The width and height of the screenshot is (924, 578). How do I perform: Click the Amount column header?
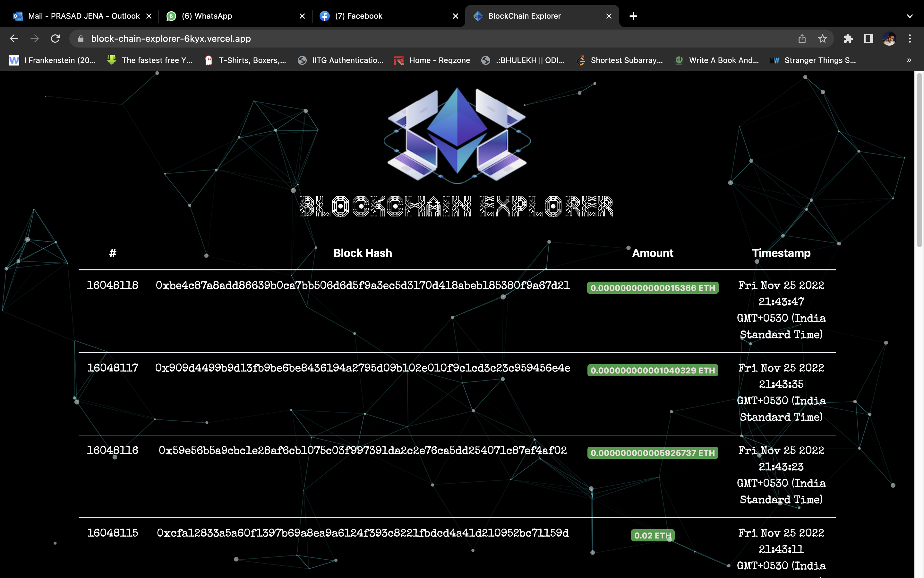click(653, 253)
